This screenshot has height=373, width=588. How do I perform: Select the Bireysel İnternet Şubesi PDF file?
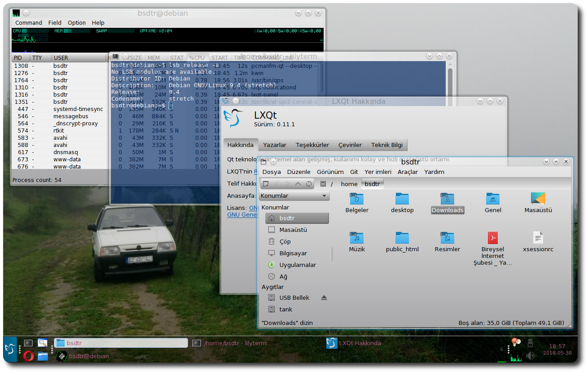click(493, 249)
